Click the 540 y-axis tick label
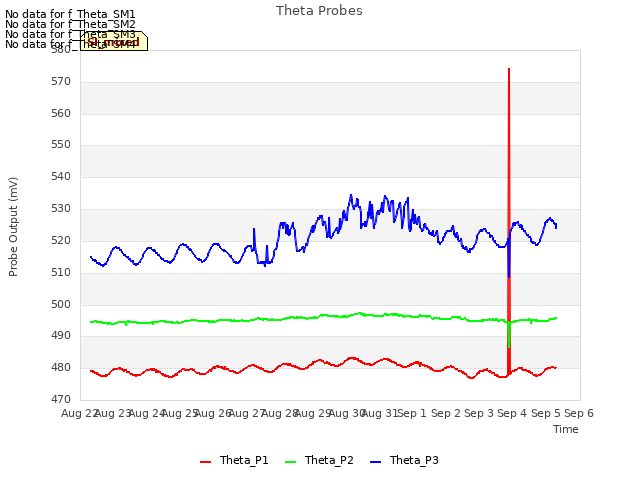Viewport: 640px width, 480px height. point(61,177)
